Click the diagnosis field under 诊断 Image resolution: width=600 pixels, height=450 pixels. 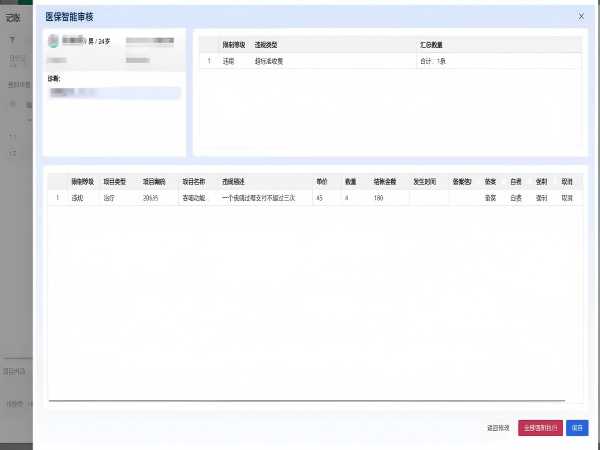(114, 93)
